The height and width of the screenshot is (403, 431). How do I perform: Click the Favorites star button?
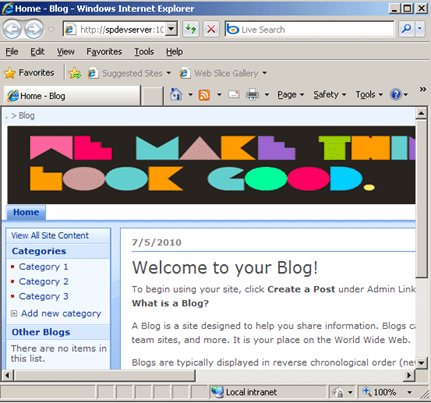[29, 73]
